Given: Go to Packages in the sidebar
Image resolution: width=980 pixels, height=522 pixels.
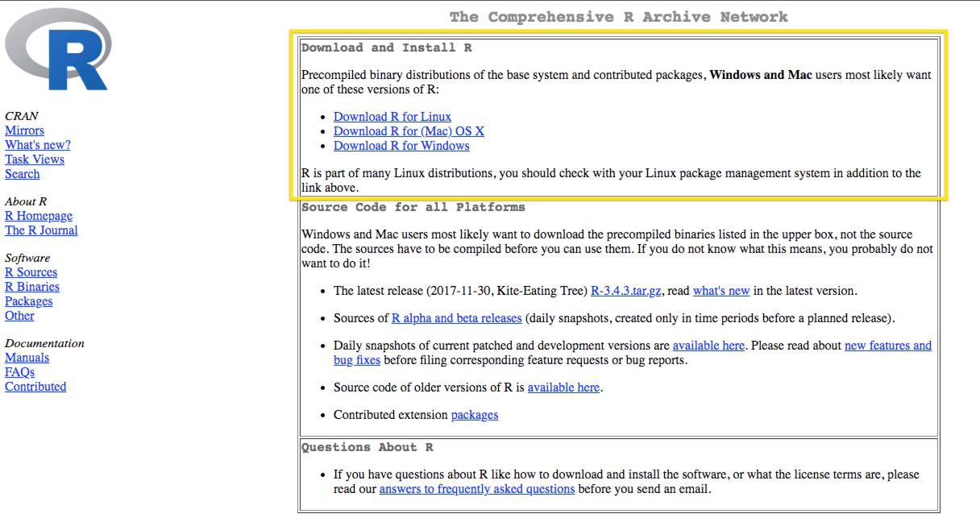Looking at the screenshot, I should 29,301.
